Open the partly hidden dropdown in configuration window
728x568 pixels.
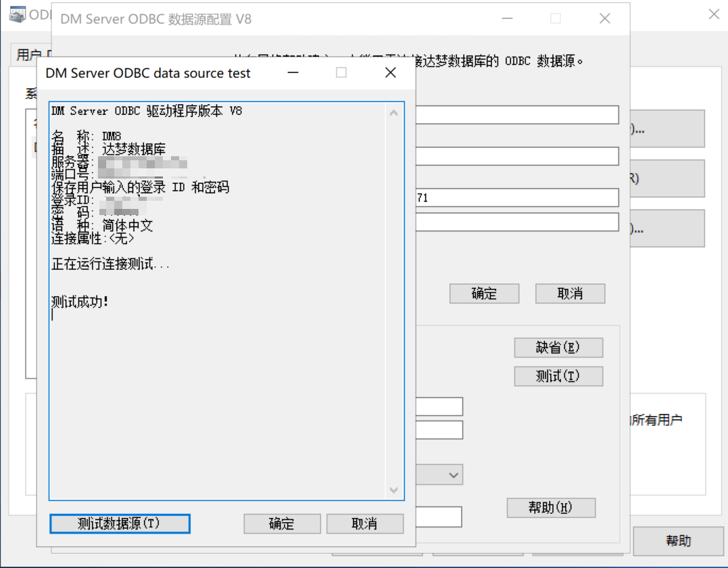tap(439, 475)
